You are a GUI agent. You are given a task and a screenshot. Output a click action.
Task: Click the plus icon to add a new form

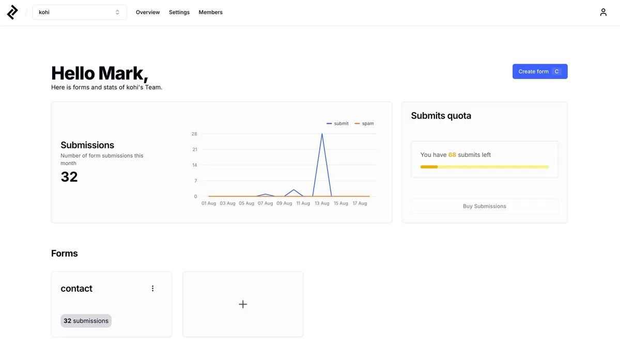tap(243, 304)
